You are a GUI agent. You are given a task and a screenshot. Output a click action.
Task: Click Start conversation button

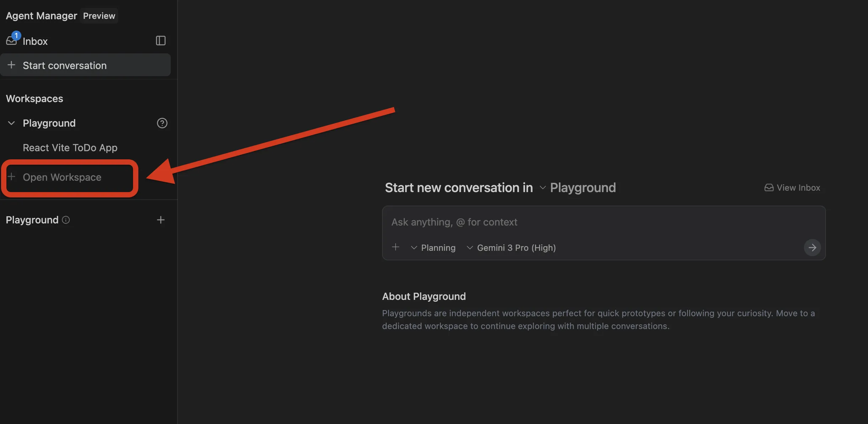[65, 65]
